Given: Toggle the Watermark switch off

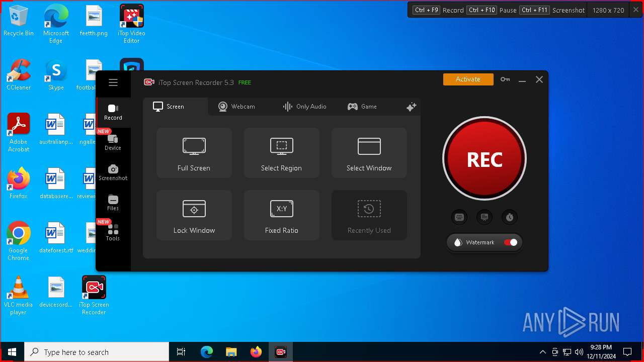Looking at the screenshot, I should 511,242.
